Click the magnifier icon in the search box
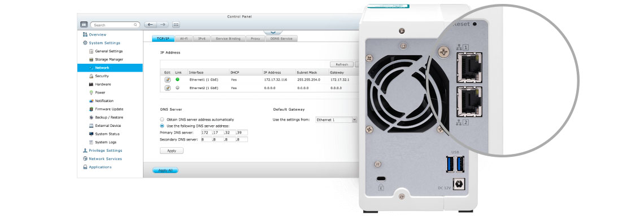Screen dimensions: 644x216 (136, 25)
